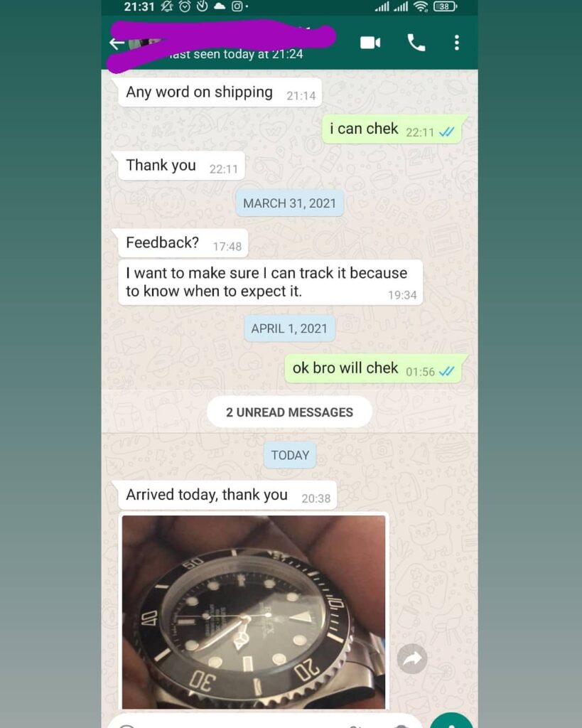Open the received Rolex watch photo
Image resolution: width=582 pixels, height=728 pixels.
point(254,611)
